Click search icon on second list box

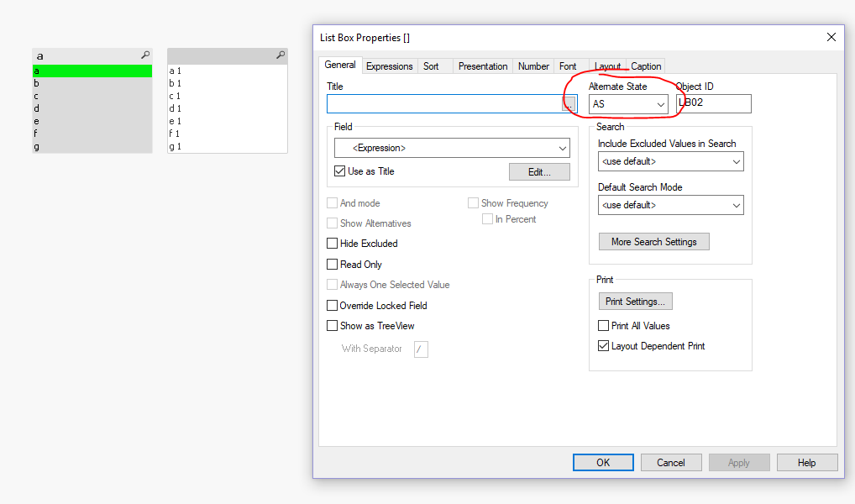point(281,55)
